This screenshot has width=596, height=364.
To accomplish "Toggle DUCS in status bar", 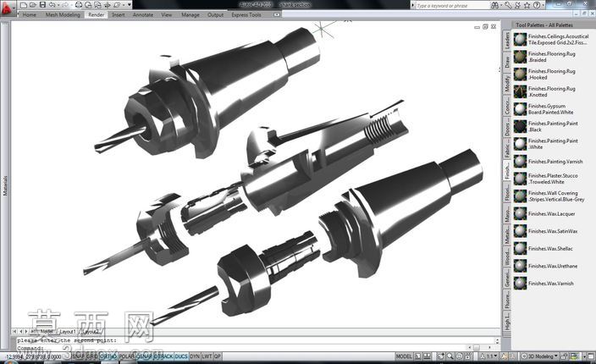I will click(x=181, y=356).
